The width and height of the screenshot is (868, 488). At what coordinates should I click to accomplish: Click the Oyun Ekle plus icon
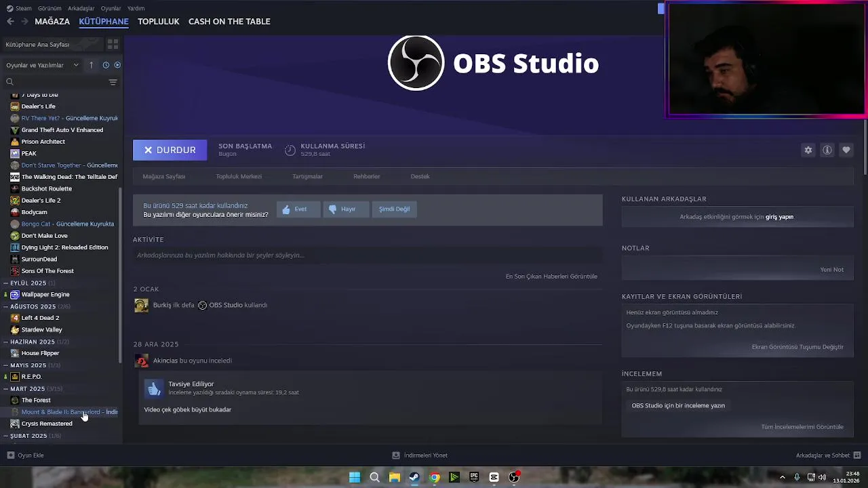(10, 455)
